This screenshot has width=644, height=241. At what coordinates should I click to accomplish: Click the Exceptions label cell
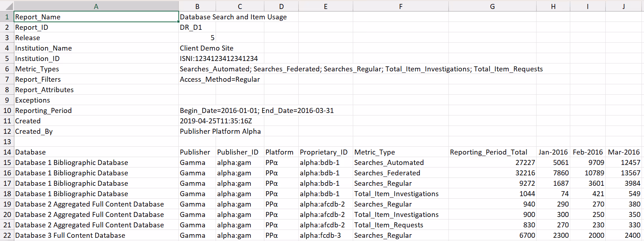[96, 100]
